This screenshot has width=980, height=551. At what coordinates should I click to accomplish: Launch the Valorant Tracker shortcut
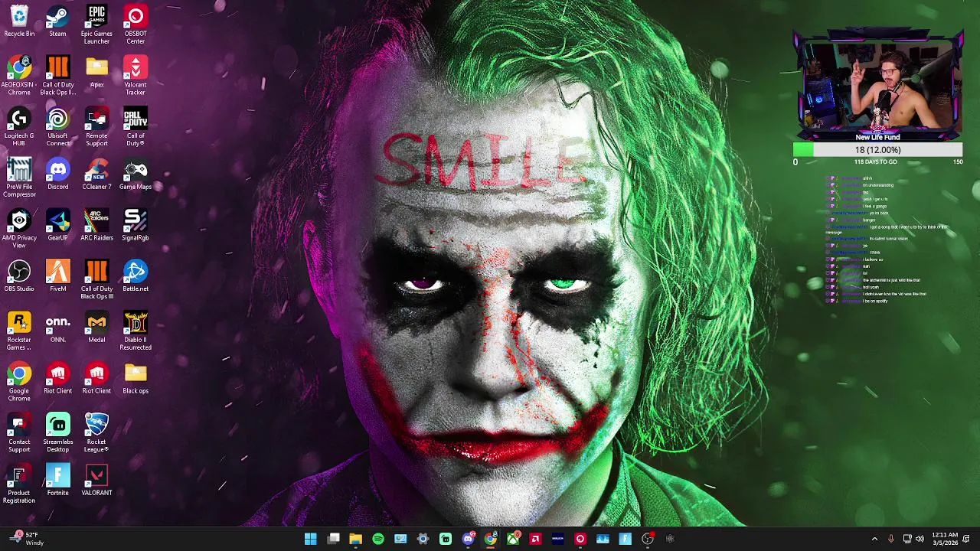tap(136, 76)
